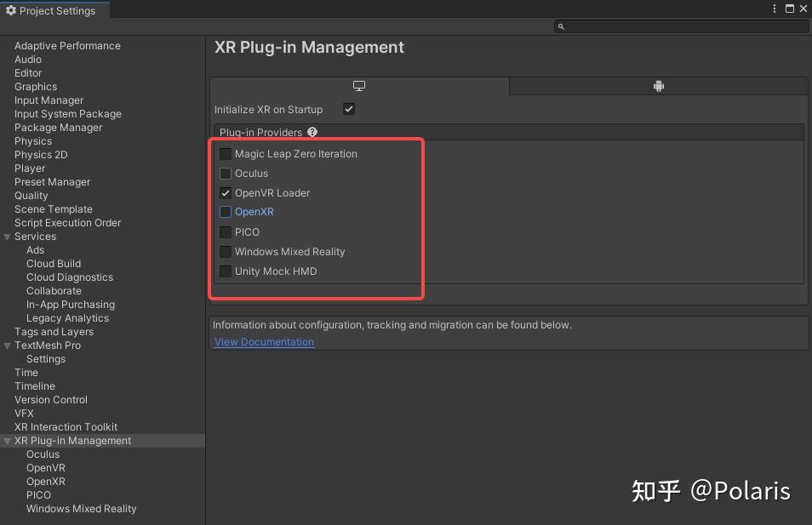Select the desktop platform tab
Viewport: 812px width, 525px height.
pyautogui.click(x=358, y=85)
